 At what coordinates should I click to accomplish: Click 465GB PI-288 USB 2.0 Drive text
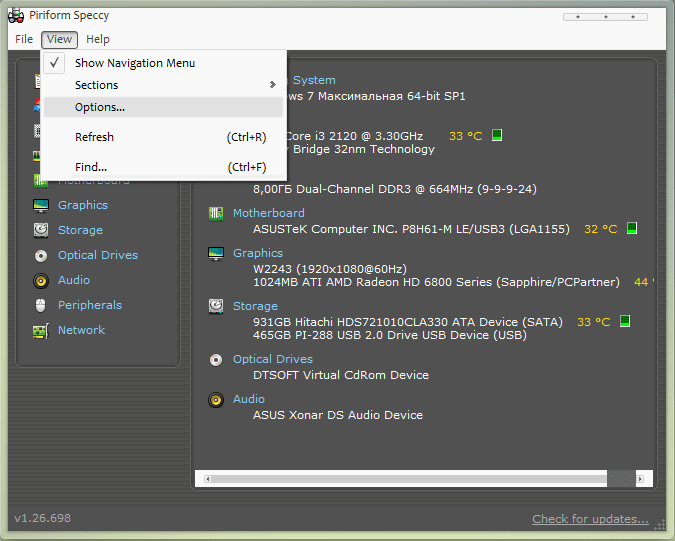pos(390,335)
